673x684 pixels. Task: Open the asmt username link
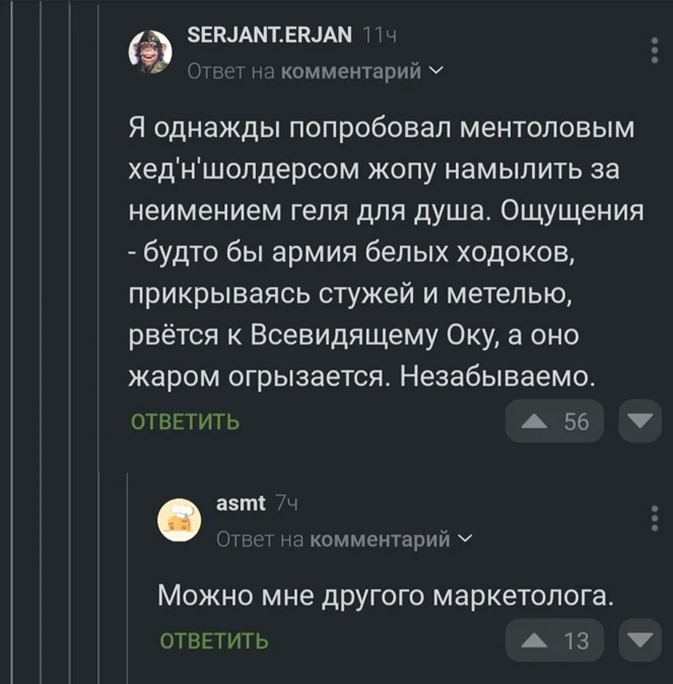click(x=241, y=505)
